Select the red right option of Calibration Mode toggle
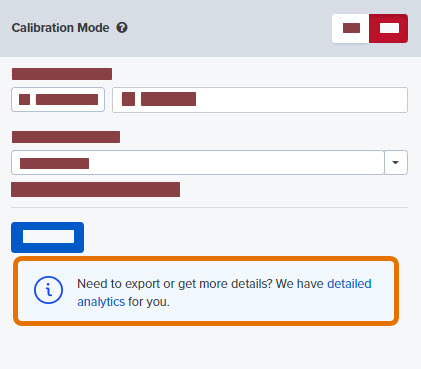This screenshot has width=421, height=369. pyautogui.click(x=388, y=28)
